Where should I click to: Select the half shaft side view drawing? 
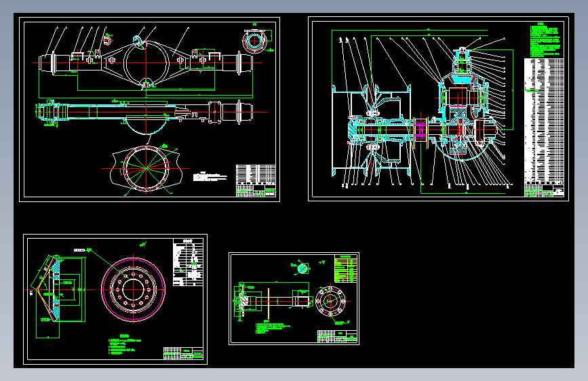coord(273,300)
